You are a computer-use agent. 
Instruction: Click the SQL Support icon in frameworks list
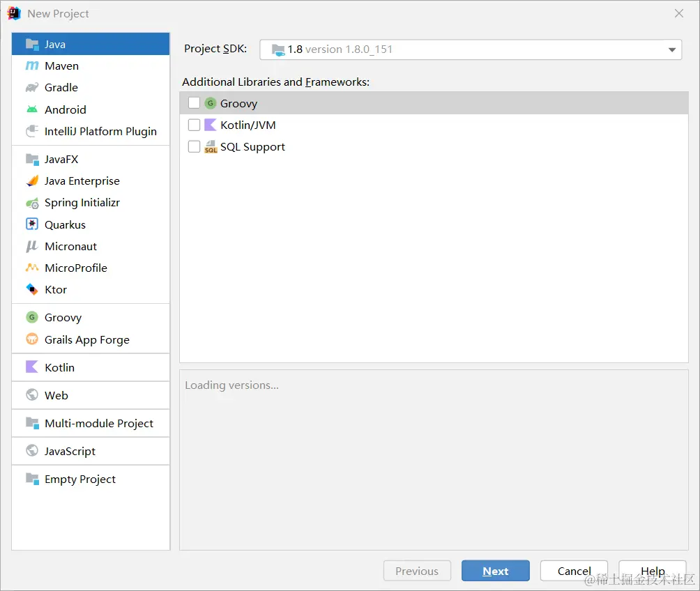click(x=211, y=147)
